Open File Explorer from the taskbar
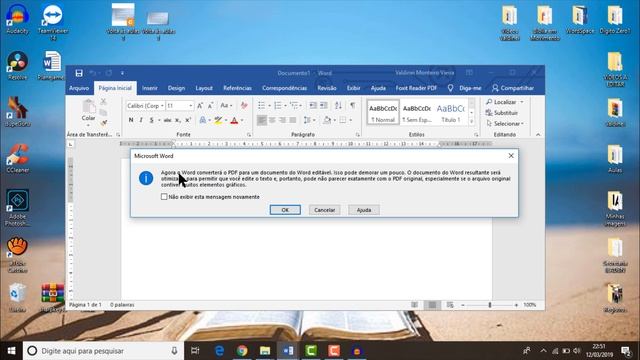This screenshot has height=360, width=640. [265, 351]
